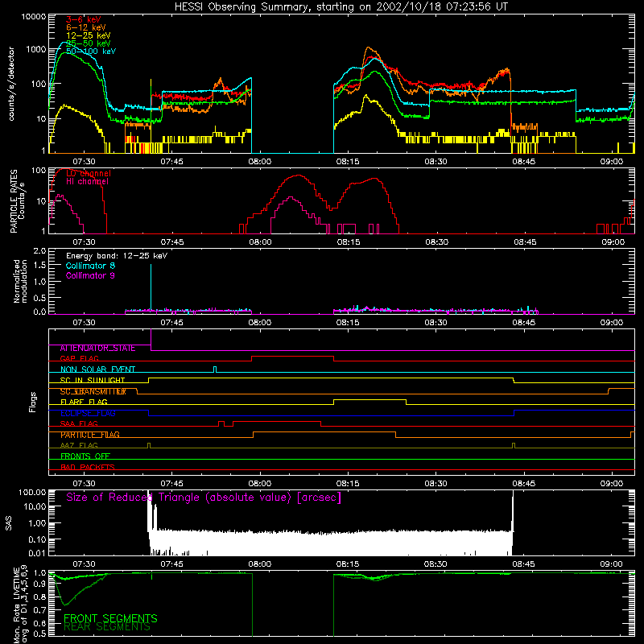Click the 'HI channel' legend label
644x644 pixels.
pyautogui.click(x=88, y=182)
